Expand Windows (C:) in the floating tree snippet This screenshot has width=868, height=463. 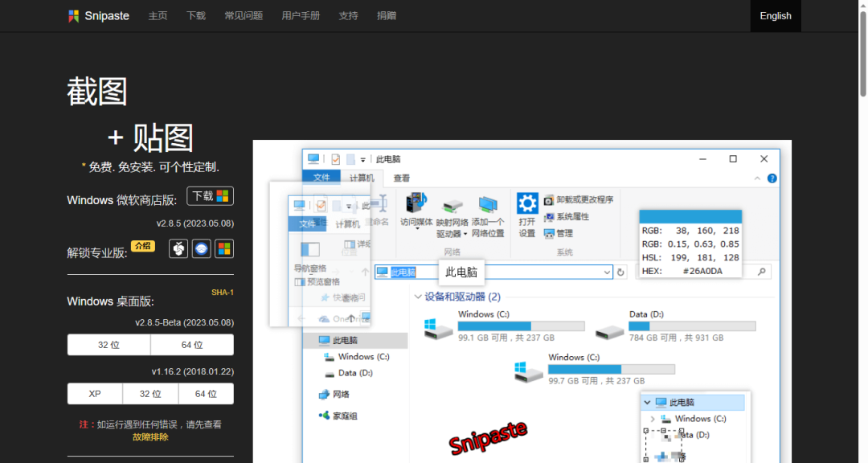click(653, 419)
